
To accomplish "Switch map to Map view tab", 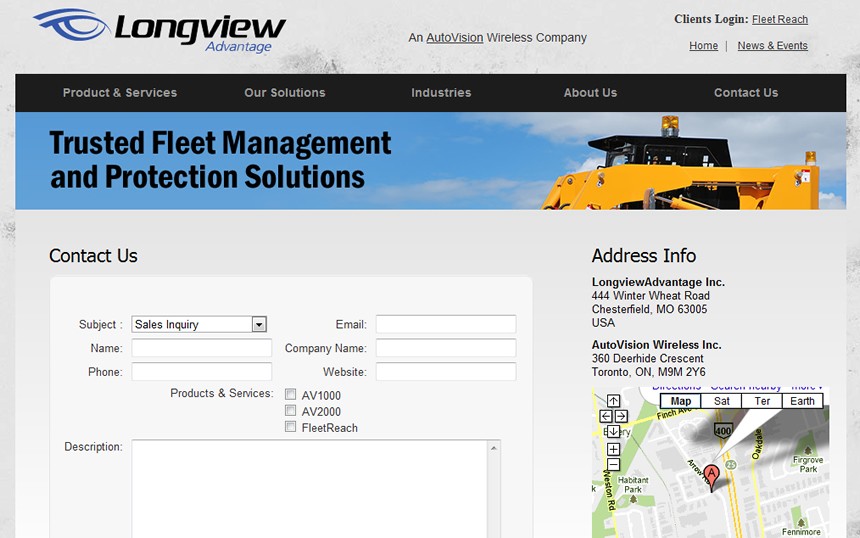I will 681,401.
